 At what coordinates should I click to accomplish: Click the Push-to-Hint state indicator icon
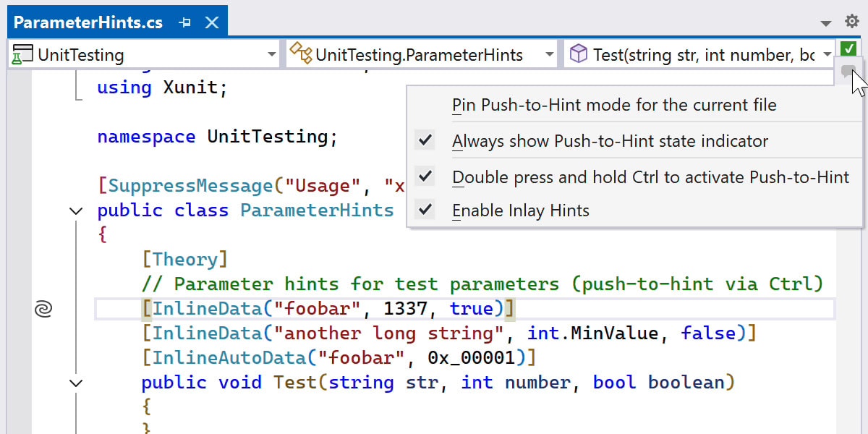(848, 71)
